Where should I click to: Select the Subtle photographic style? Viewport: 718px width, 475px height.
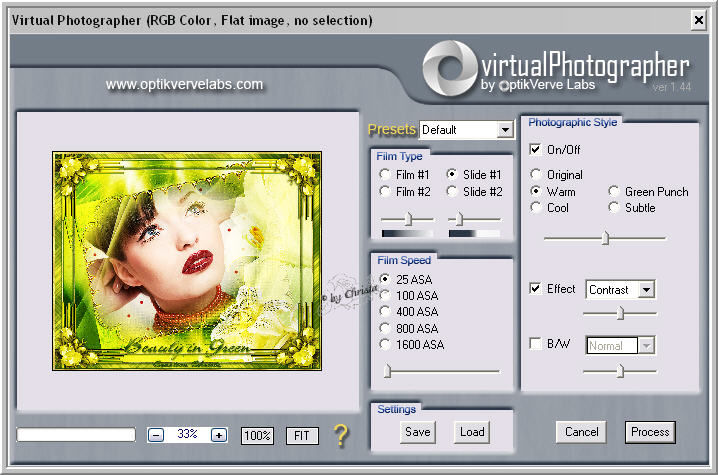(x=614, y=207)
